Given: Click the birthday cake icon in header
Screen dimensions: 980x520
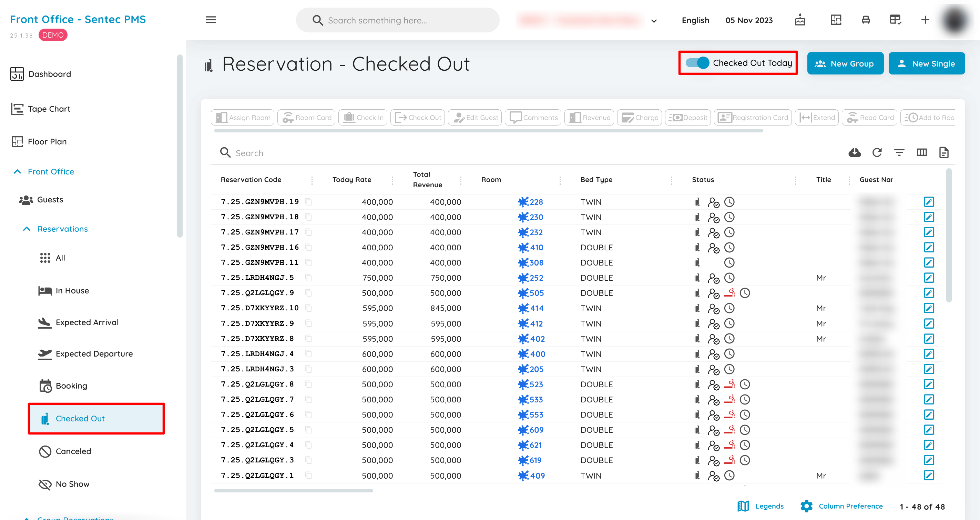Looking at the screenshot, I should tap(800, 20).
